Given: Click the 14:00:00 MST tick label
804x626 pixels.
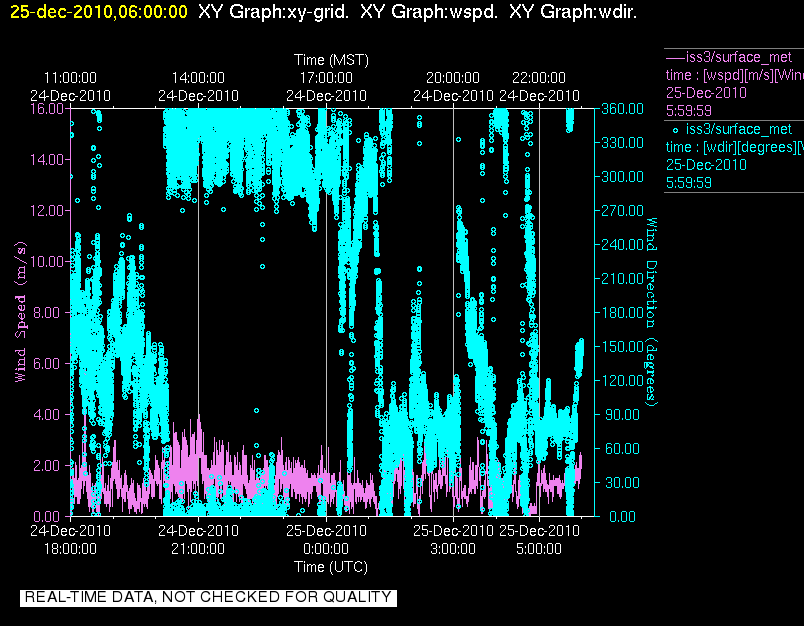Looking at the screenshot, I should coord(198,78).
